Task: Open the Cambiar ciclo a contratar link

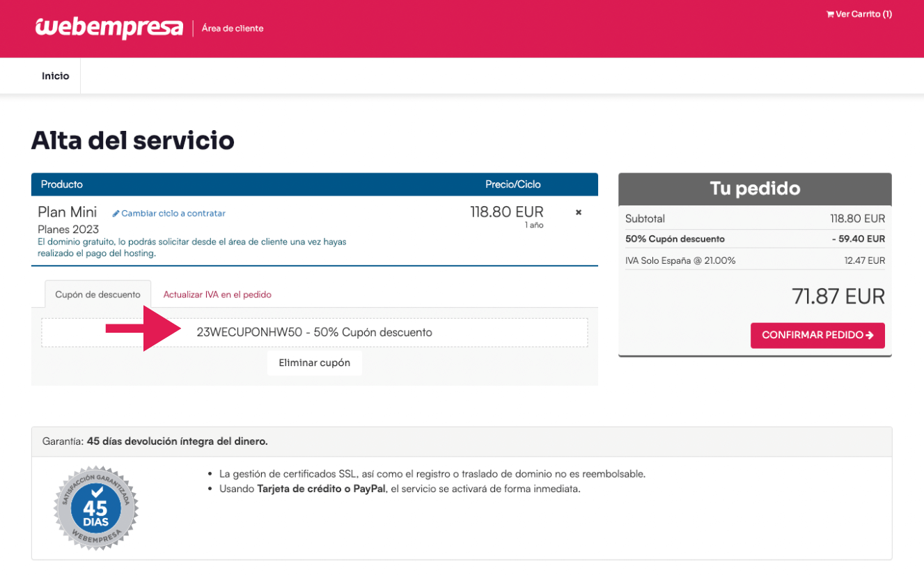Action: (x=173, y=213)
